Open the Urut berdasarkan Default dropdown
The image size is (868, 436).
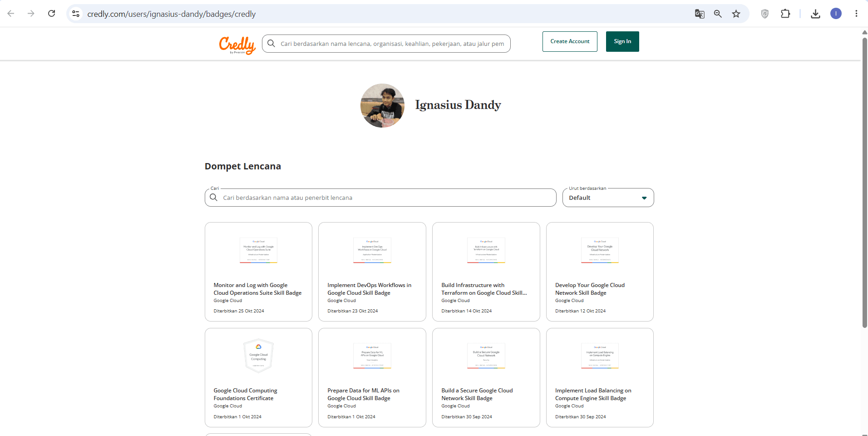[608, 198]
